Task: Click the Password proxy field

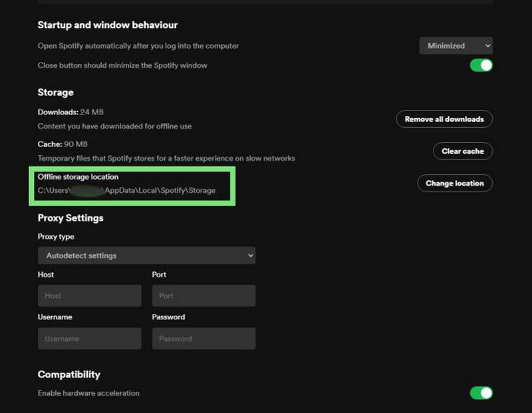Action: tap(203, 338)
